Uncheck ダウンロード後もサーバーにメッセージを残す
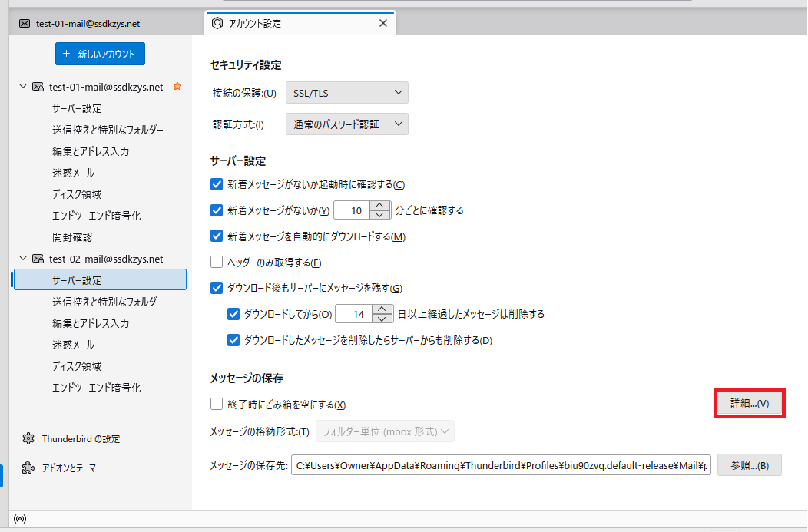 coord(217,289)
